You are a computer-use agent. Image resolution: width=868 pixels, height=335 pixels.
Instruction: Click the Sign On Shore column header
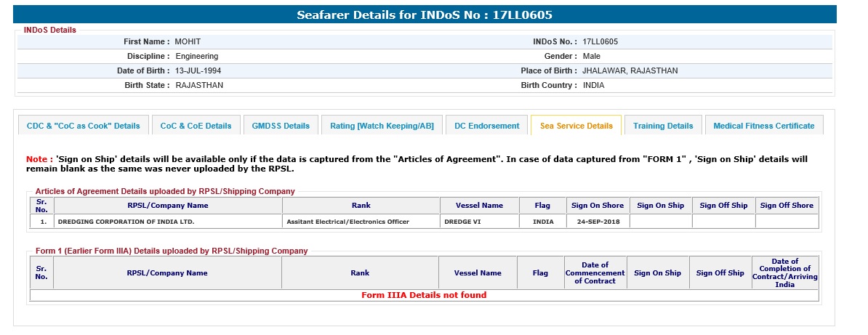[x=598, y=206]
